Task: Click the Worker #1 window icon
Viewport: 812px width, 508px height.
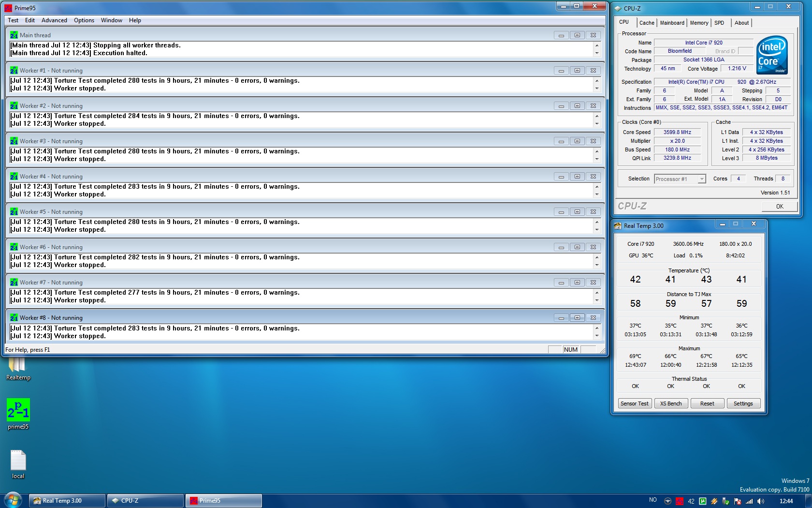Action: (14, 70)
